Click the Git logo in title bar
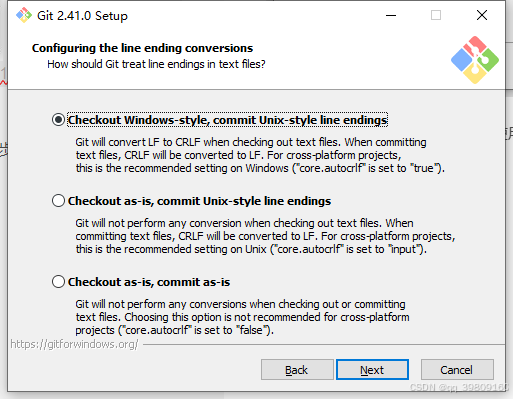 (24, 15)
